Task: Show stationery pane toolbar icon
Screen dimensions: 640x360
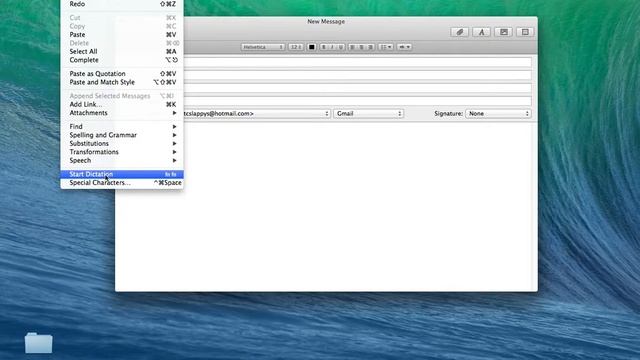Action: tap(525, 32)
